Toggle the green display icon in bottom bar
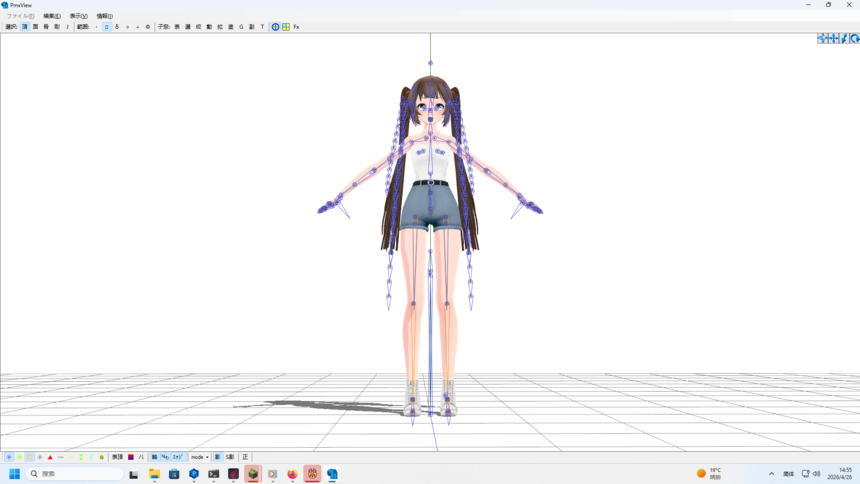Viewport: 860px width, 484px height. click(x=19, y=457)
